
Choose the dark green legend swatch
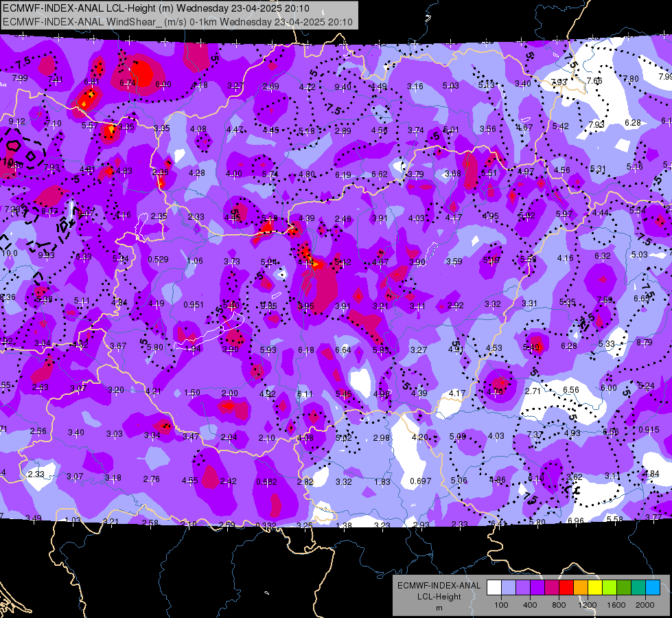(624, 588)
